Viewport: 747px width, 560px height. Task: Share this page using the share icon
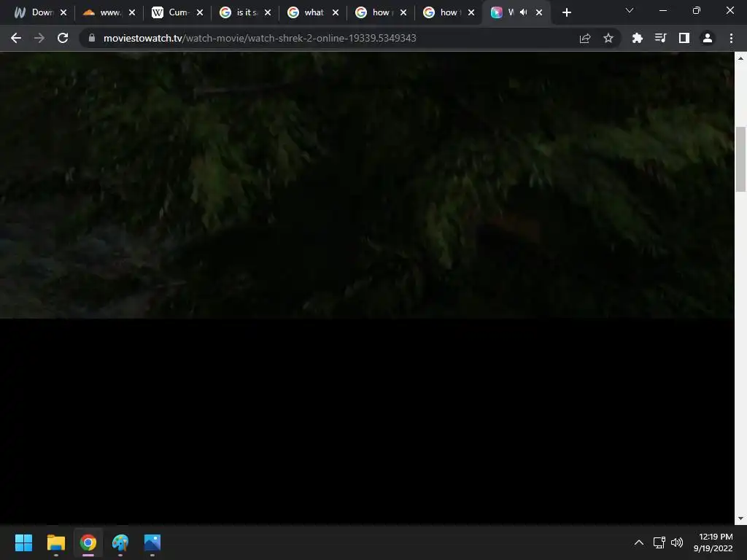click(x=585, y=38)
